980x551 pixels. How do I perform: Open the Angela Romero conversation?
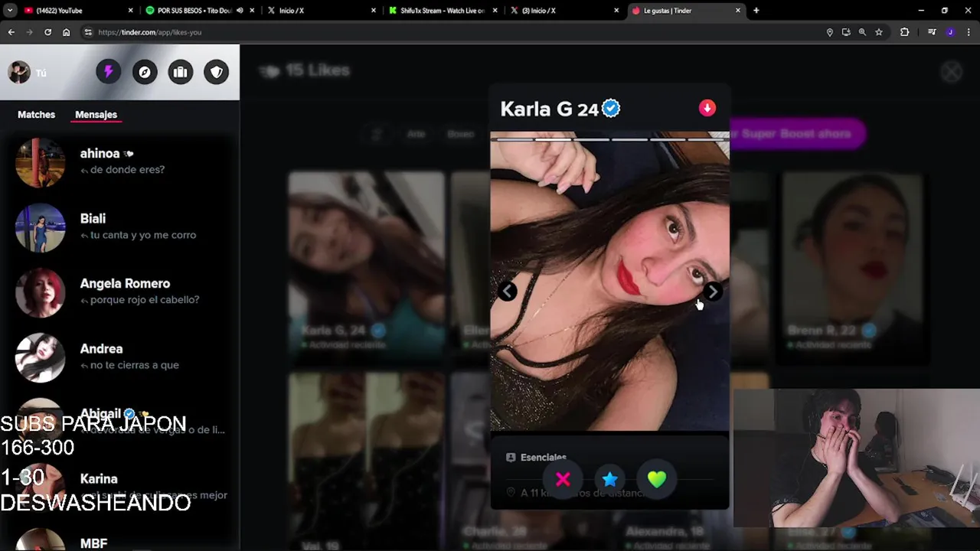tap(119, 292)
